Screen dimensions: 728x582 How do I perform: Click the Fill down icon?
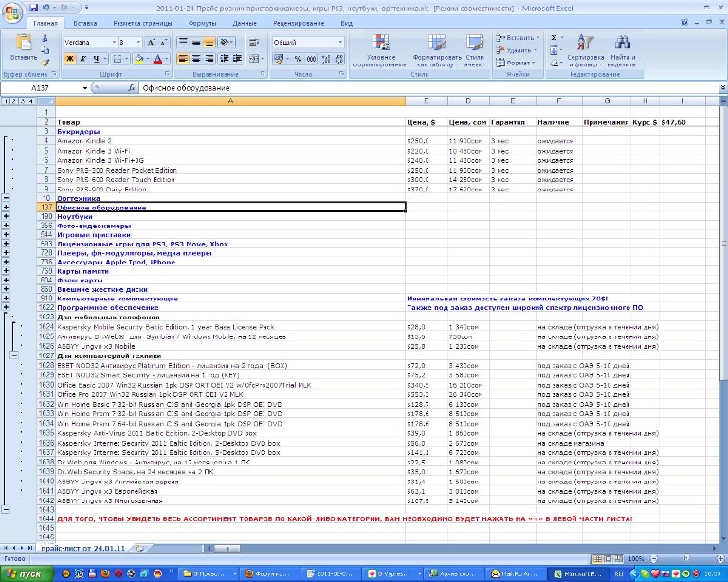click(x=554, y=50)
